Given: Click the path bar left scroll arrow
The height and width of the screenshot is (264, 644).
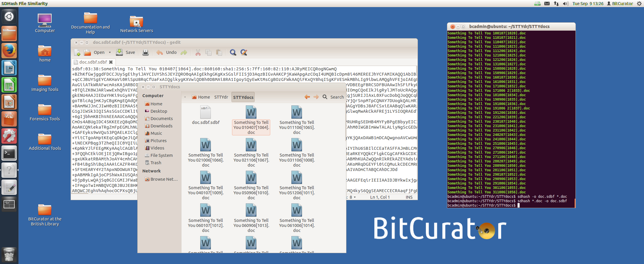Looking at the screenshot, I should click(185, 97).
